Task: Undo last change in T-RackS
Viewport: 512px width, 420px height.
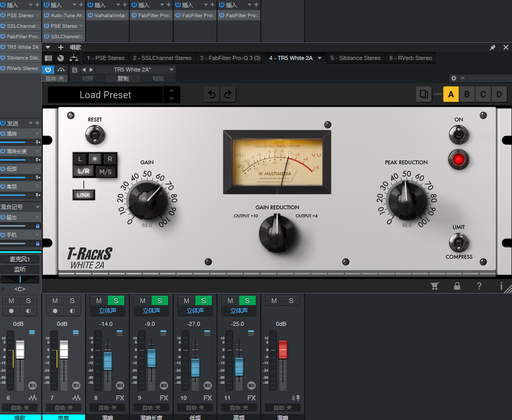Action: coord(212,94)
